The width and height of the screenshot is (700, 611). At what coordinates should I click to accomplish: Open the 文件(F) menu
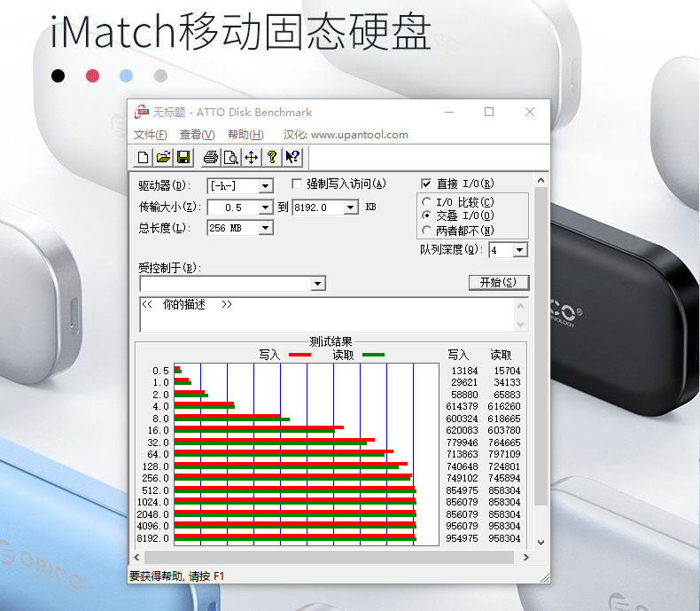click(x=150, y=135)
